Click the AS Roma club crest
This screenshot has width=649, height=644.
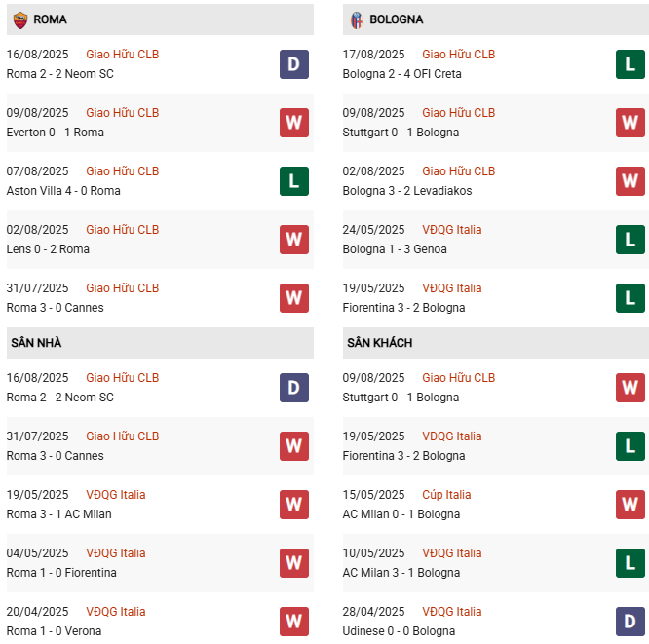tap(19, 19)
